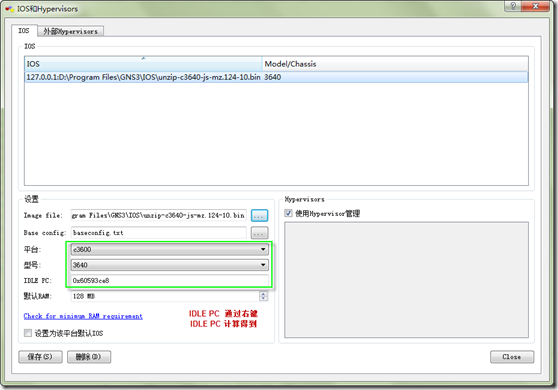Click the 删除(D) delete button
Screen dimensions: 558x390
89,357
